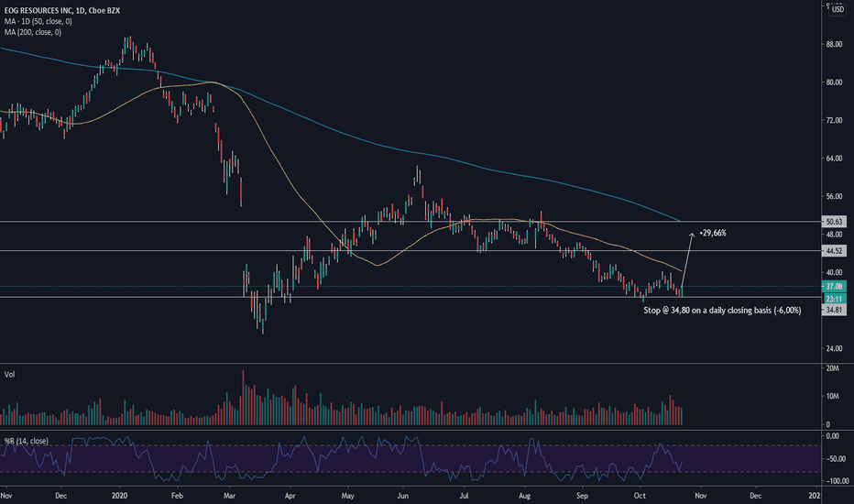Image resolution: width=854 pixels, height=504 pixels.
Task: Click the May label on time axis
Action: click(x=347, y=496)
